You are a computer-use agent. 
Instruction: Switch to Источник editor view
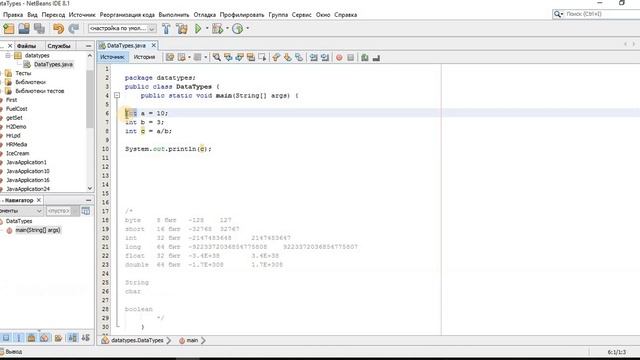point(112,57)
